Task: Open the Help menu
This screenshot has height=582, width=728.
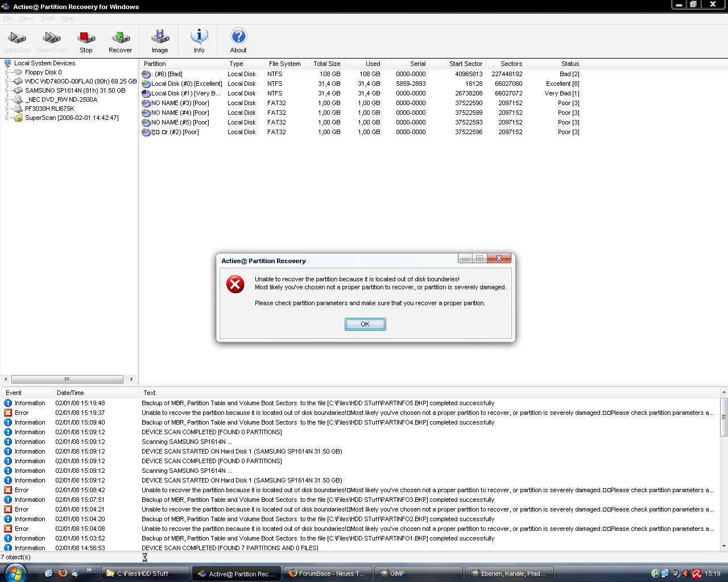Action: pos(68,18)
